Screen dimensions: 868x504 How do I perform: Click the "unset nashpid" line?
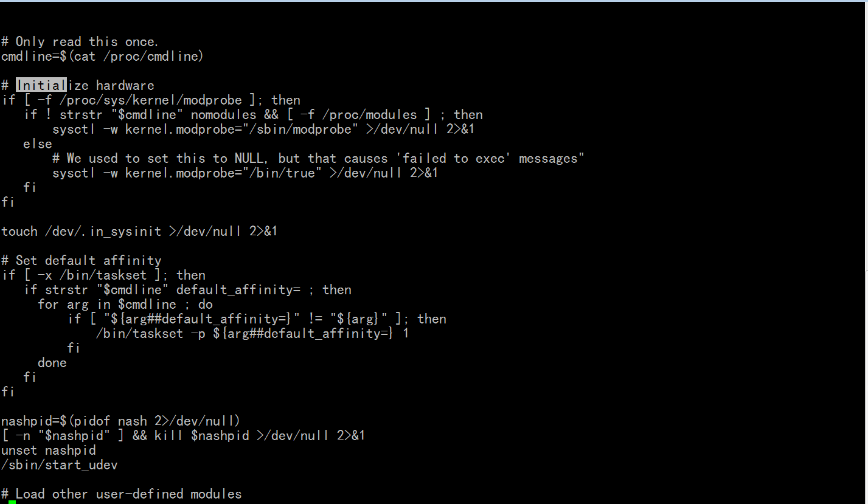point(49,450)
